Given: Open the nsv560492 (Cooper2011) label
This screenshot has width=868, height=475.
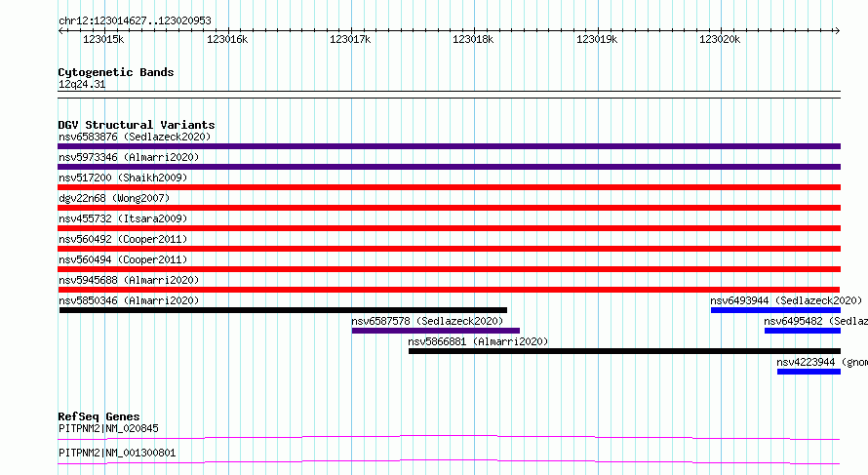Looking at the screenshot, I should click(x=123, y=239).
